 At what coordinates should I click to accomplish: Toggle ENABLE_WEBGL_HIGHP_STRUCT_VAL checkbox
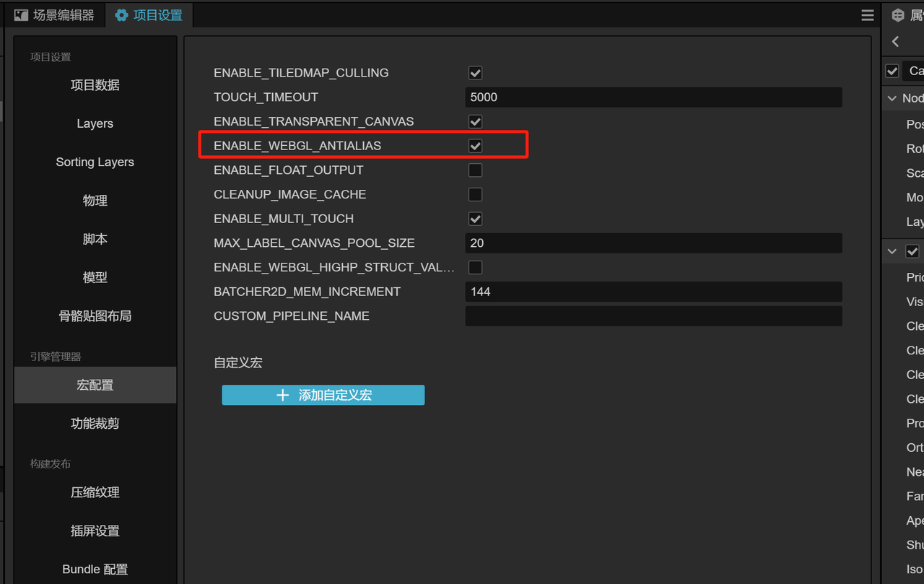[475, 267]
